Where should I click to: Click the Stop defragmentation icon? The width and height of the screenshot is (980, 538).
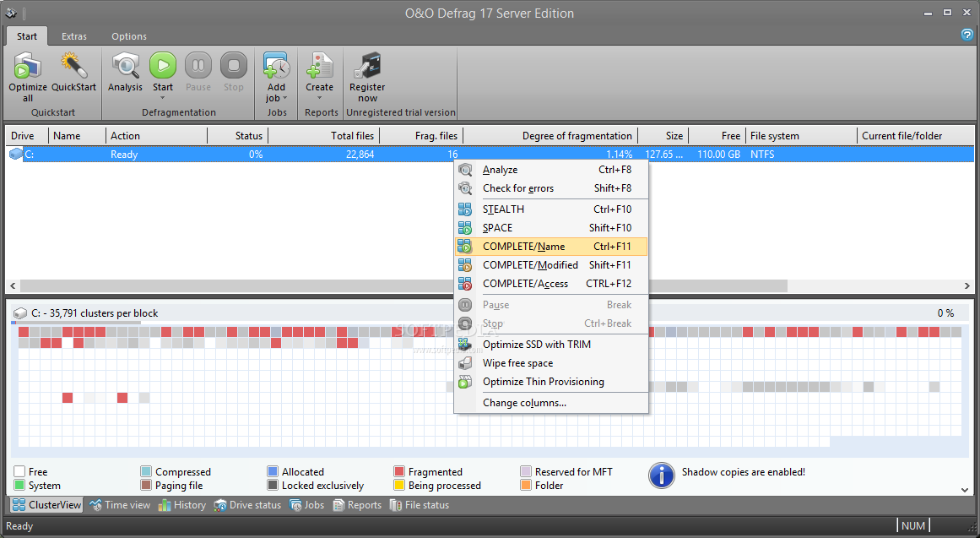point(234,65)
